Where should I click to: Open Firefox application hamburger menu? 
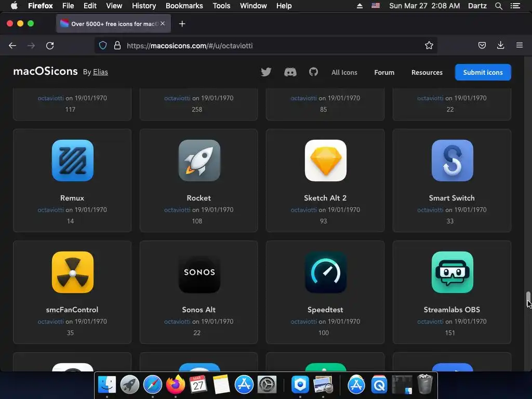coord(520,45)
